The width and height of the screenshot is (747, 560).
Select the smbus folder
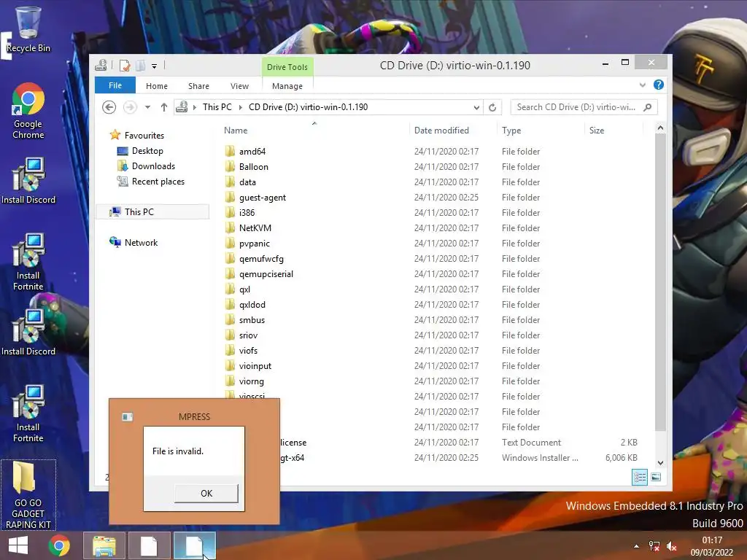(252, 320)
